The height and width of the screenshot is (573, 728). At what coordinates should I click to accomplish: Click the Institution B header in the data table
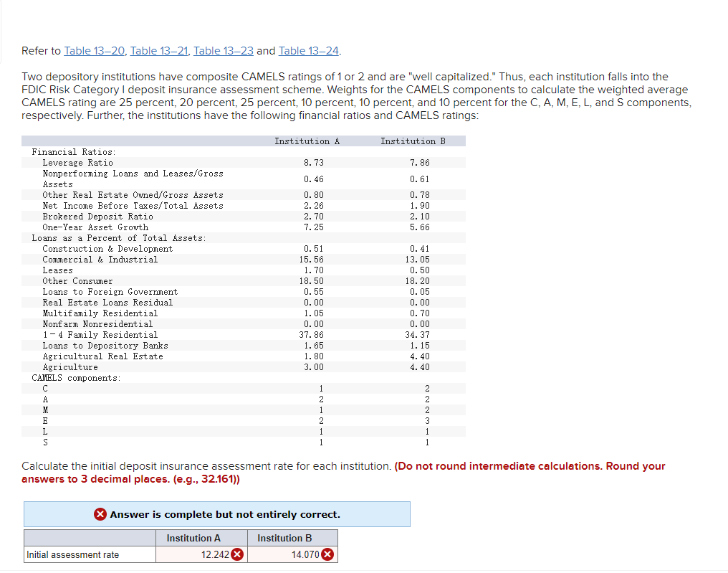tap(413, 141)
